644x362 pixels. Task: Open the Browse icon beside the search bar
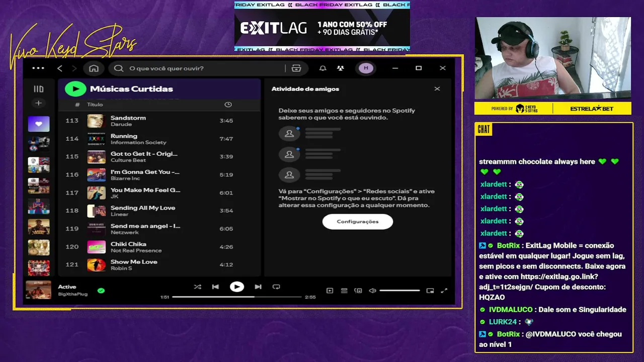click(x=296, y=68)
